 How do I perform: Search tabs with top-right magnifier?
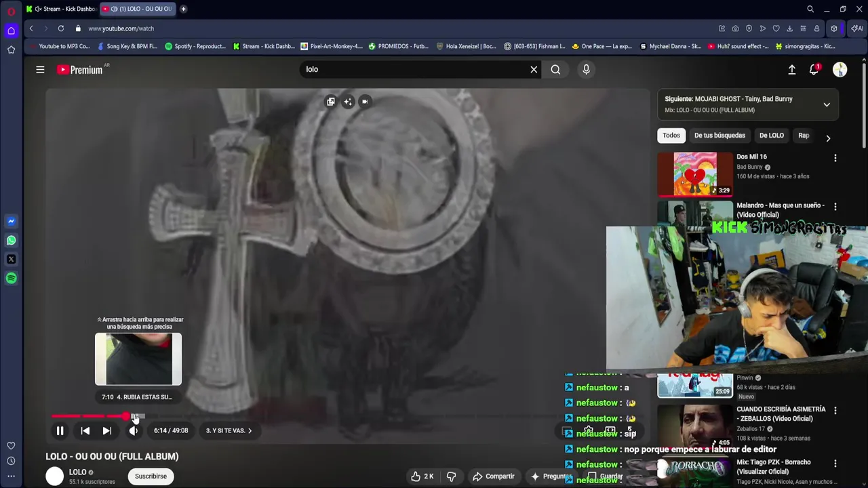tap(810, 9)
